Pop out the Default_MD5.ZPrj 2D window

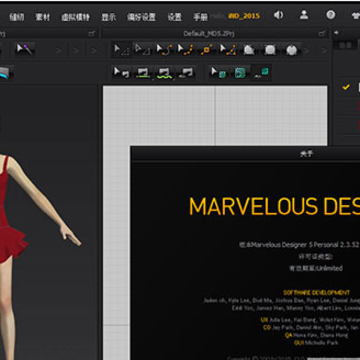(322, 34)
